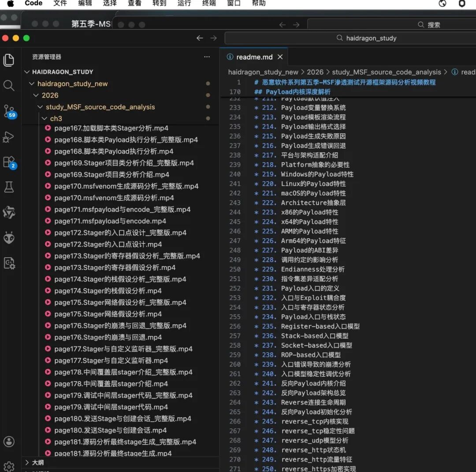This screenshot has height=472, width=476.
Task: Open the 转到 menu
Action: pos(160,4)
